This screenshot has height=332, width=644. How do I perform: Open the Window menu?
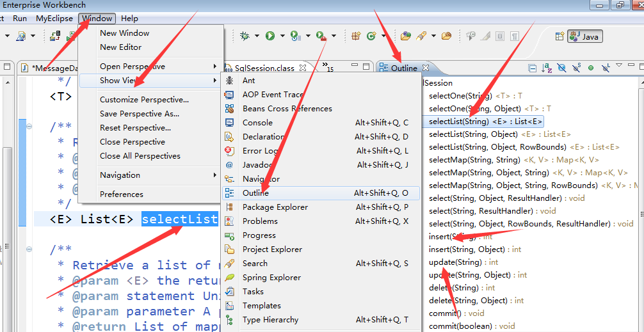97,19
